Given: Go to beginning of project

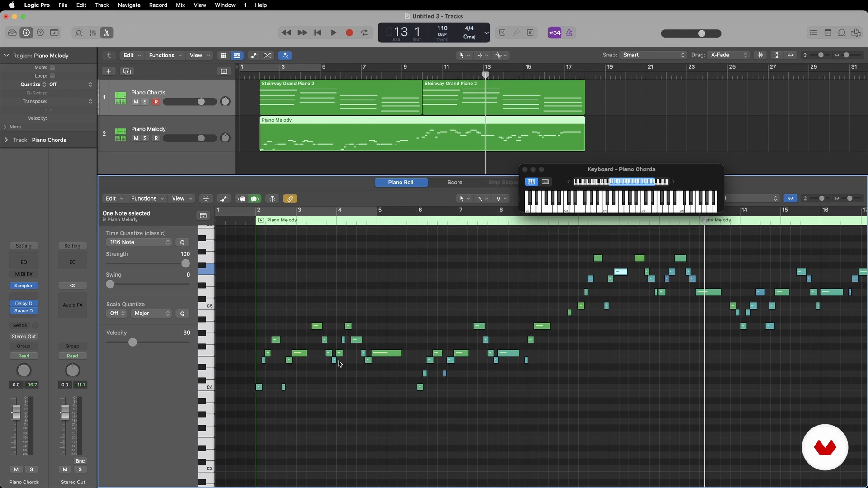Looking at the screenshot, I should click(318, 33).
